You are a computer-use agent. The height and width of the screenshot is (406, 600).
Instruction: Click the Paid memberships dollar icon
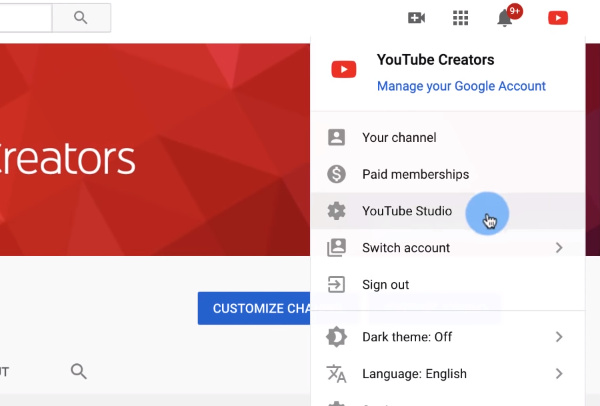pyautogui.click(x=336, y=174)
